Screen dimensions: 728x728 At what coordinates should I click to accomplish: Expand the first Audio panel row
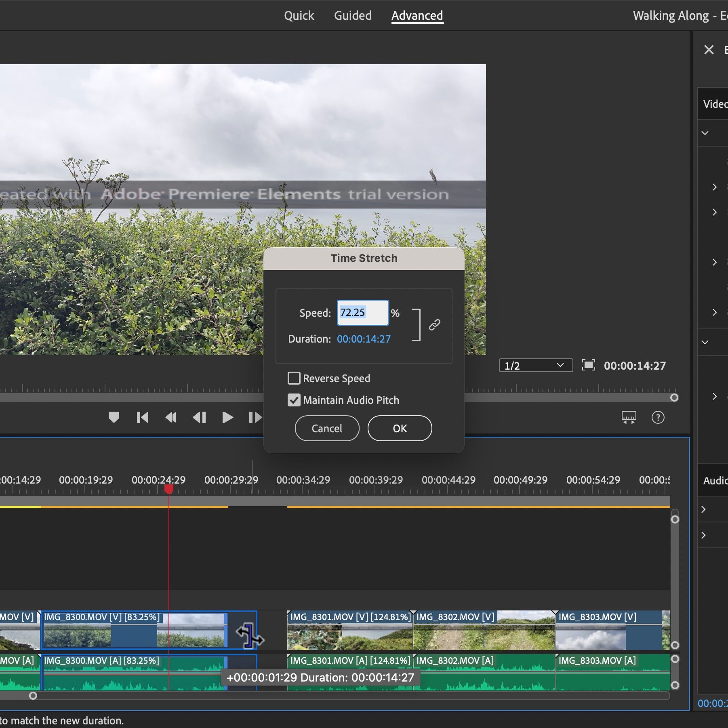pos(703,509)
